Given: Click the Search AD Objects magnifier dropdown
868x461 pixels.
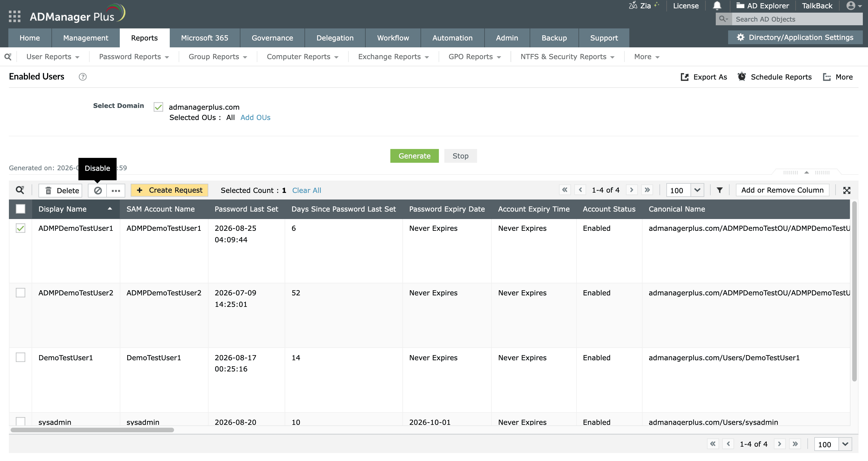Looking at the screenshot, I should (x=724, y=19).
